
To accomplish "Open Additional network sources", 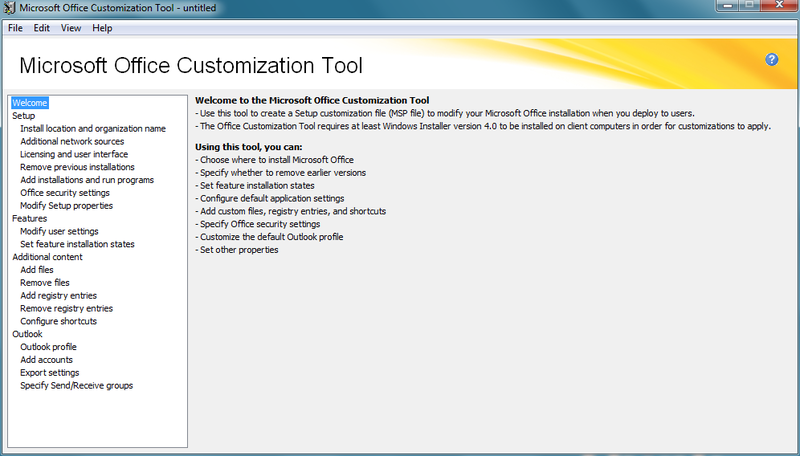I will tap(72, 141).
